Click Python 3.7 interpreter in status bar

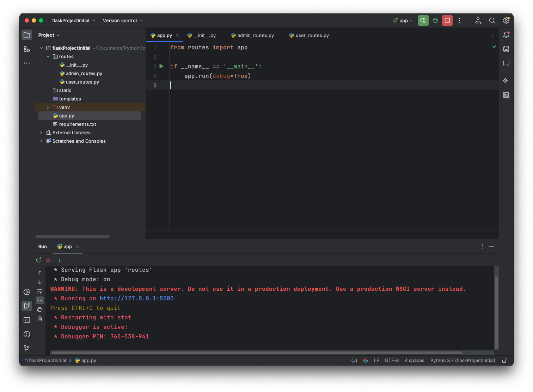462,360
